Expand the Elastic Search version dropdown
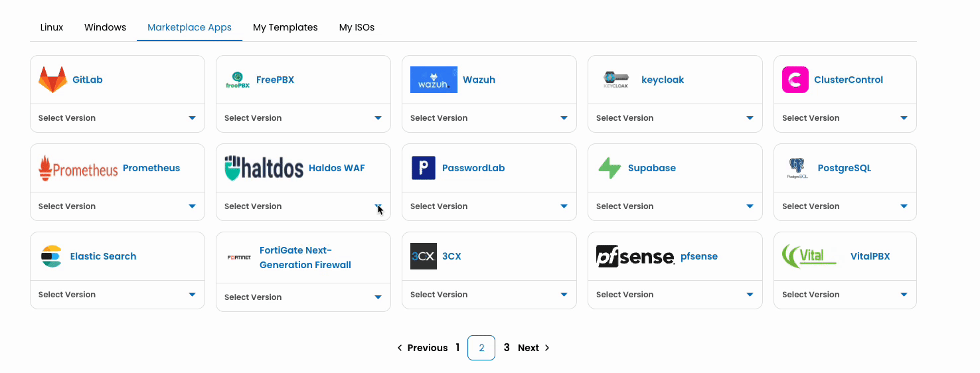This screenshot has height=373, width=980. point(118,295)
